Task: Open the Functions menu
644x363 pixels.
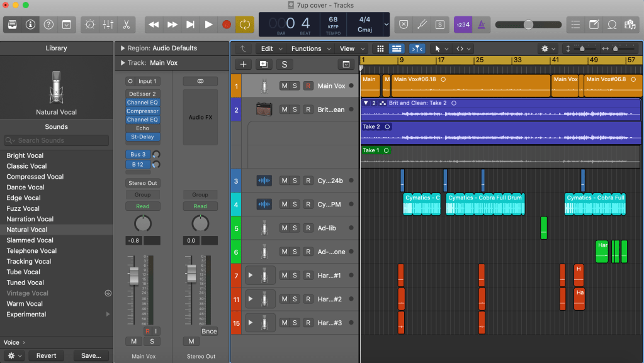Action: coord(307,48)
